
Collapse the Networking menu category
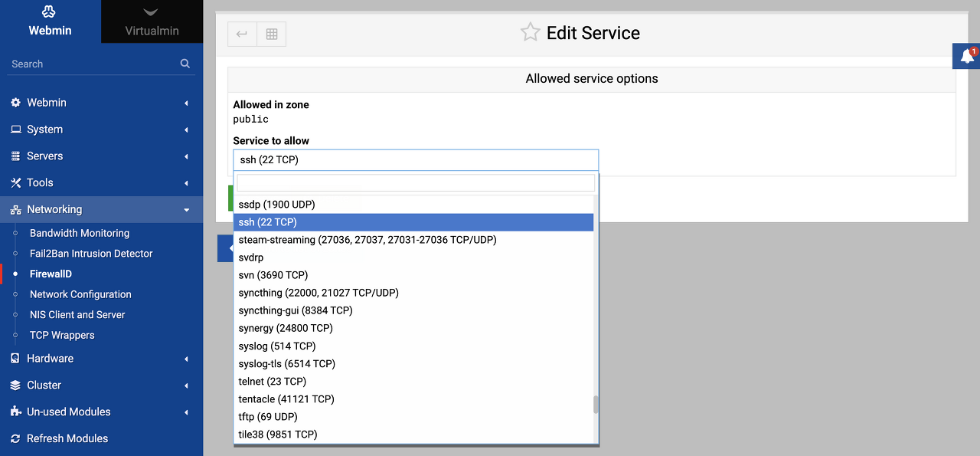[101, 209]
